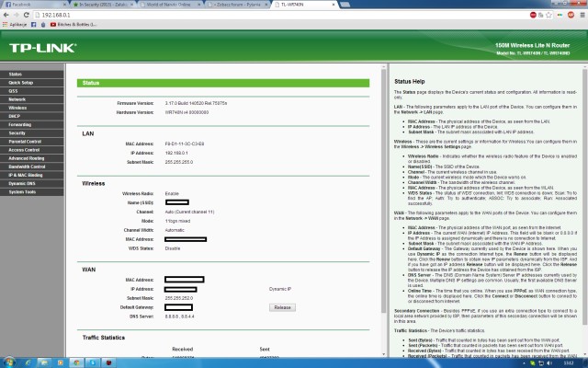Open the DHCP sidebar section
588x368 pixels.
point(32,116)
